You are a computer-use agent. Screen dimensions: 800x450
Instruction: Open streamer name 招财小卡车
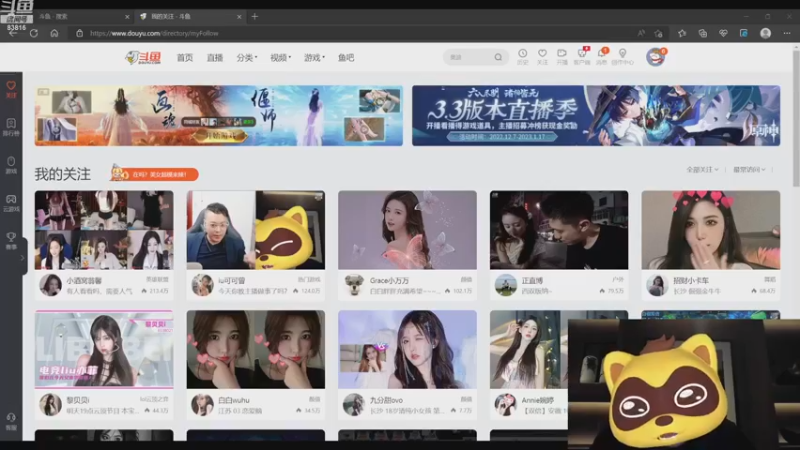691,281
